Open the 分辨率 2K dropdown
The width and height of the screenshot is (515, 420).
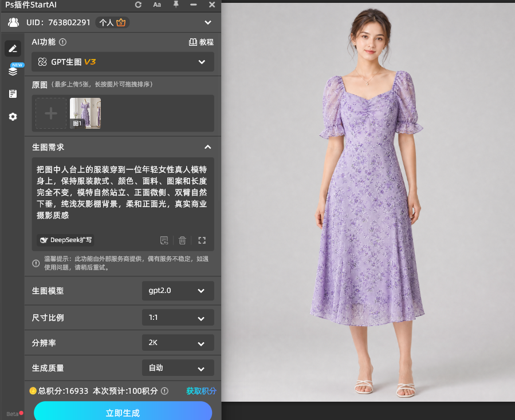[x=178, y=343]
